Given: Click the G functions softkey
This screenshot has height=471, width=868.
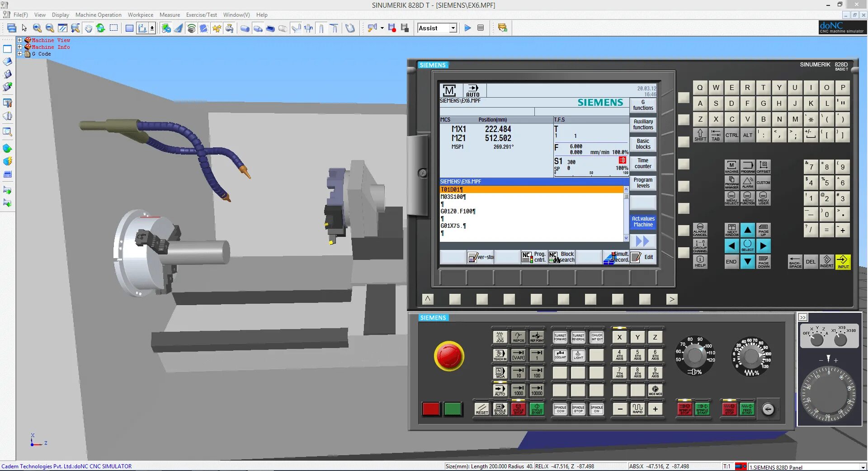Looking at the screenshot, I should pos(643,105).
